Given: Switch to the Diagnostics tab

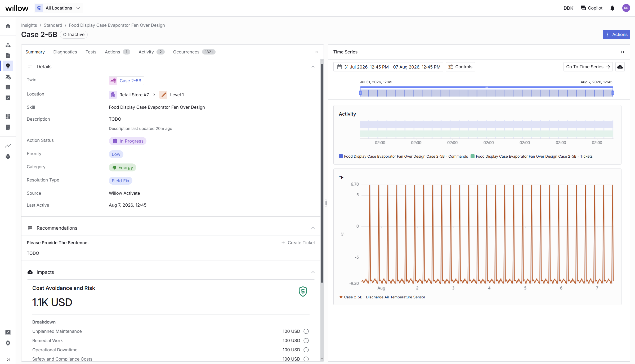Looking at the screenshot, I should tap(65, 52).
